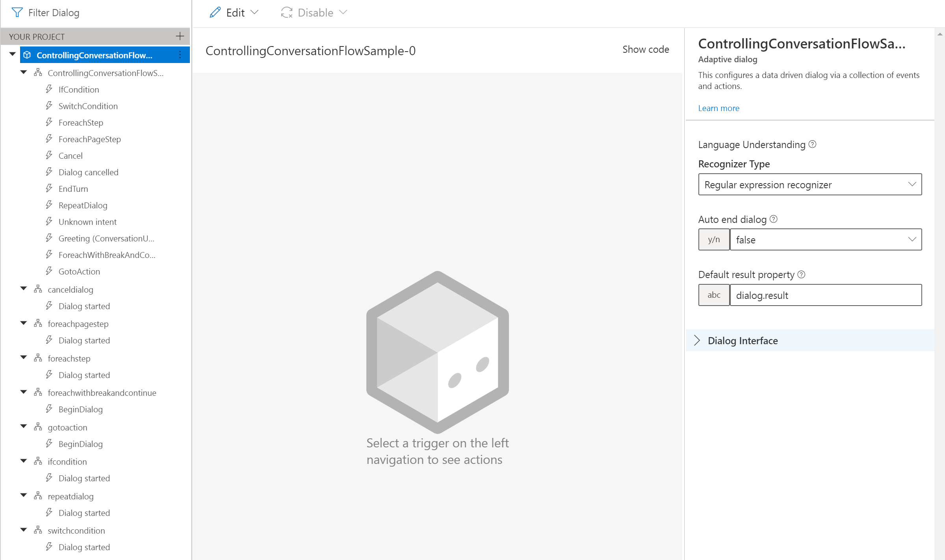945x560 pixels.
Task: Click the Learn more link
Action: coord(718,108)
